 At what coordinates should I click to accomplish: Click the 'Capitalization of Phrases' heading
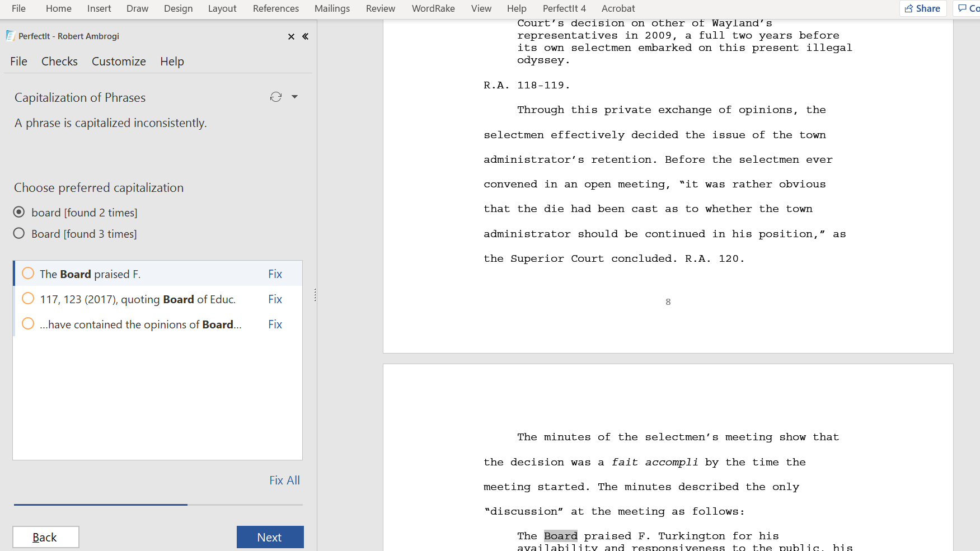(80, 97)
